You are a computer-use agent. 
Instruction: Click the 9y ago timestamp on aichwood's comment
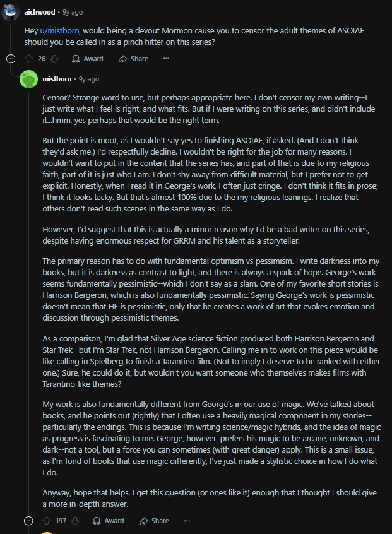[73, 12]
